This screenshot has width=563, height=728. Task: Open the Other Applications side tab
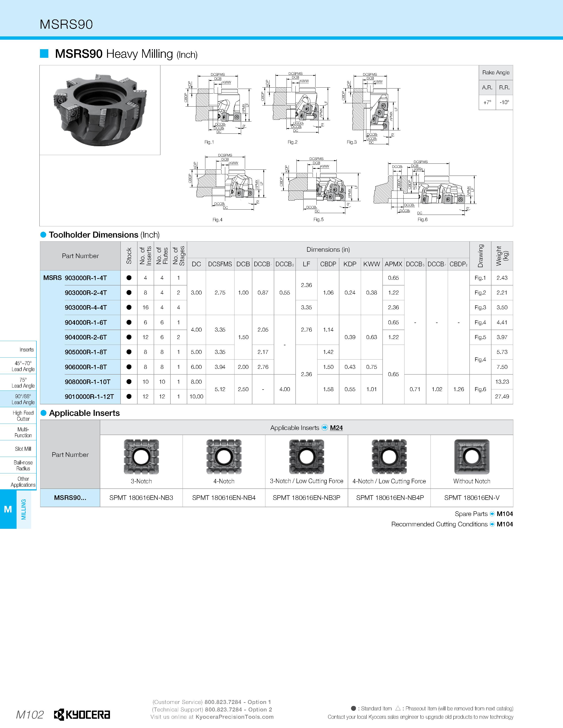pyautogui.click(x=18, y=482)
